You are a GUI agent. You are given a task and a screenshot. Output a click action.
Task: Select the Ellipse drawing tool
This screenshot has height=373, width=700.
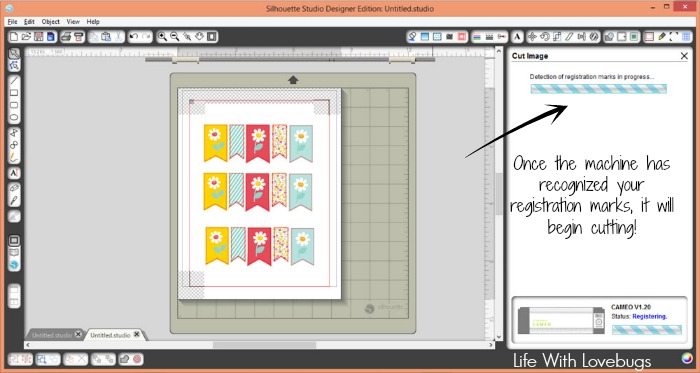14,118
